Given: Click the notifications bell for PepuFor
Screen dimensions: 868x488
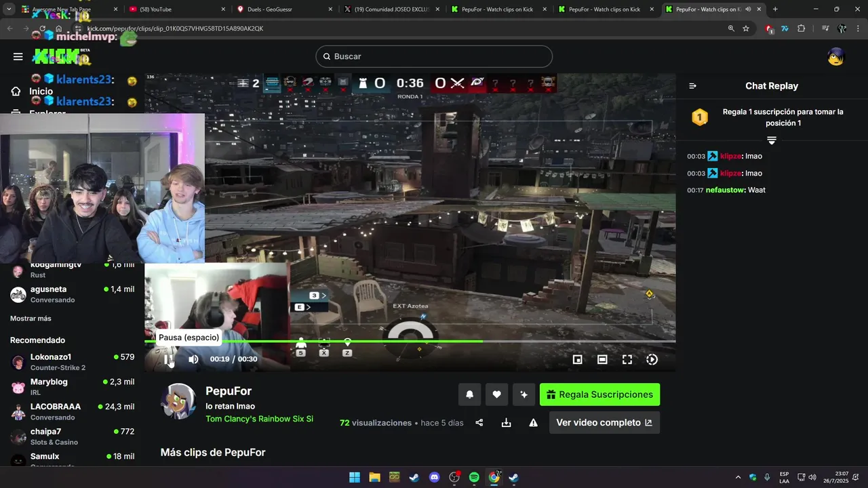Looking at the screenshot, I should pos(469,394).
